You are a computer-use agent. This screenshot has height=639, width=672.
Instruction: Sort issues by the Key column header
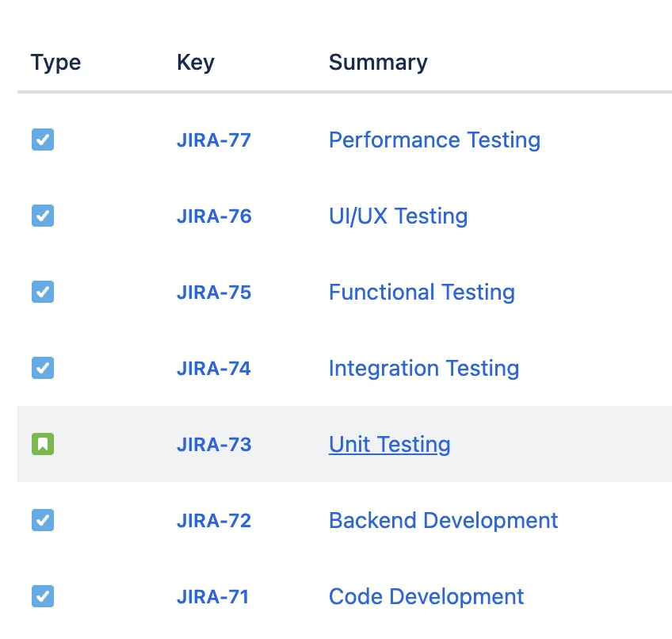click(195, 62)
